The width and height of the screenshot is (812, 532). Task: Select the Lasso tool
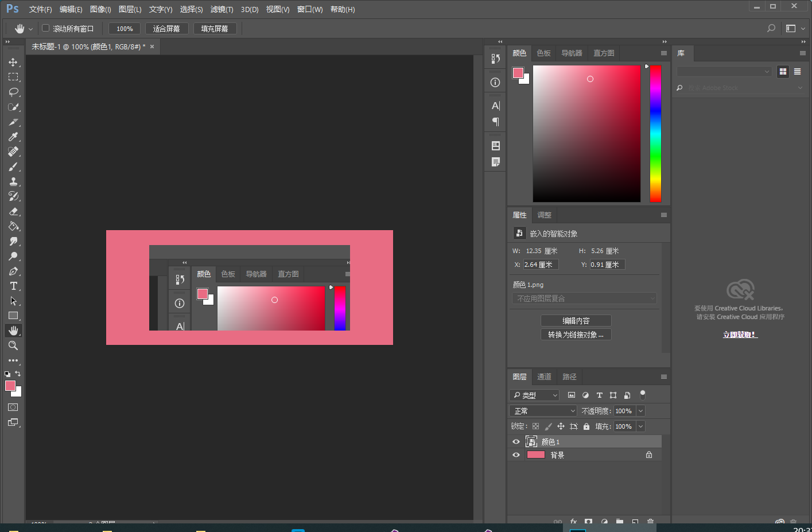click(x=13, y=92)
